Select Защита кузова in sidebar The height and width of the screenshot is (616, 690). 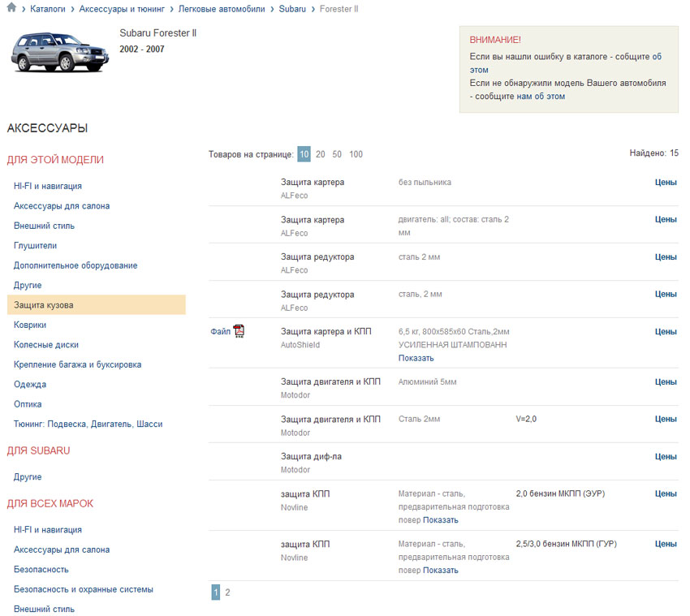point(44,305)
